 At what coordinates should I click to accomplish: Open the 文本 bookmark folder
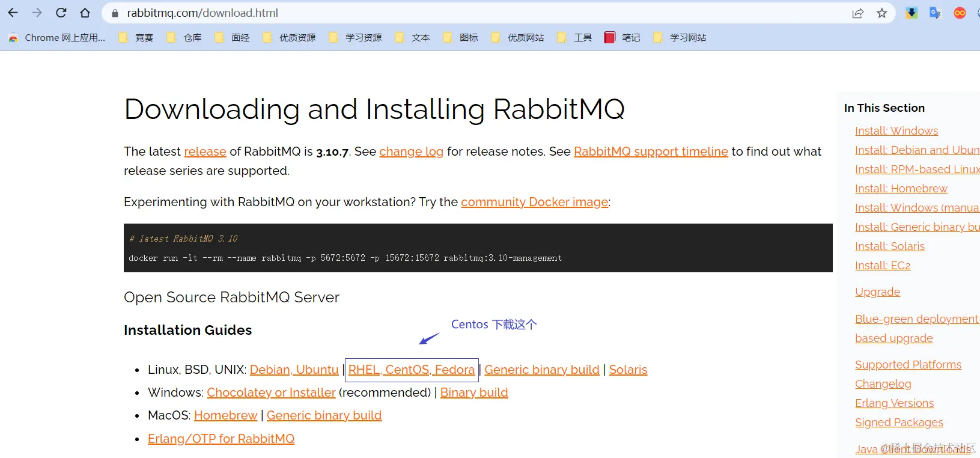[x=413, y=37]
